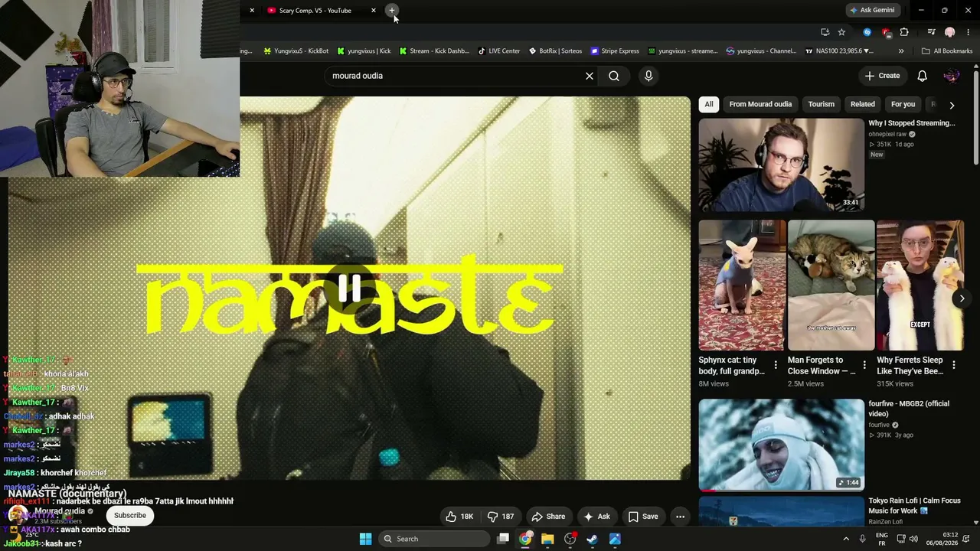Open the YungvixuS - KickBot bookmark
The height and width of the screenshot is (551, 980).
(296, 51)
